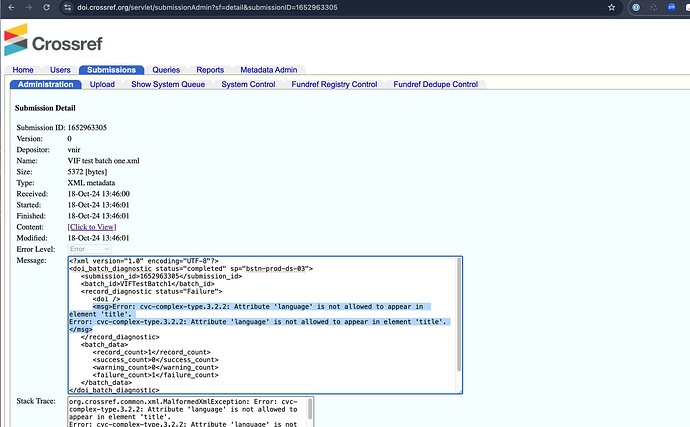The height and width of the screenshot is (427, 690).
Task: Click the browser back arrow
Action: click(x=11, y=7)
